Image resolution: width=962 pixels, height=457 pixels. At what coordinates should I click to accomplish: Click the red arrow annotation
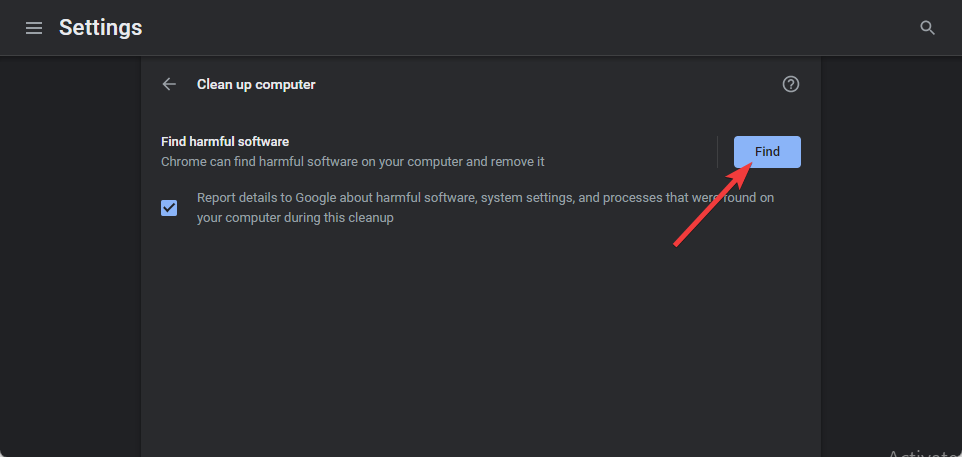pos(714,204)
